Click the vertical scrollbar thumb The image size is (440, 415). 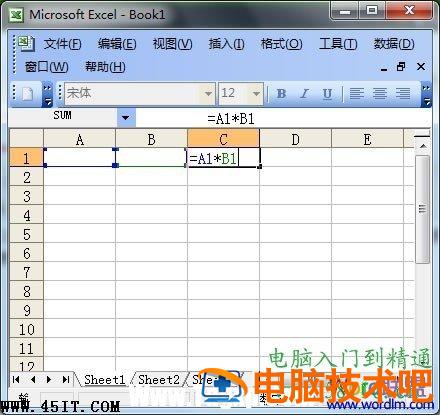coord(422,209)
